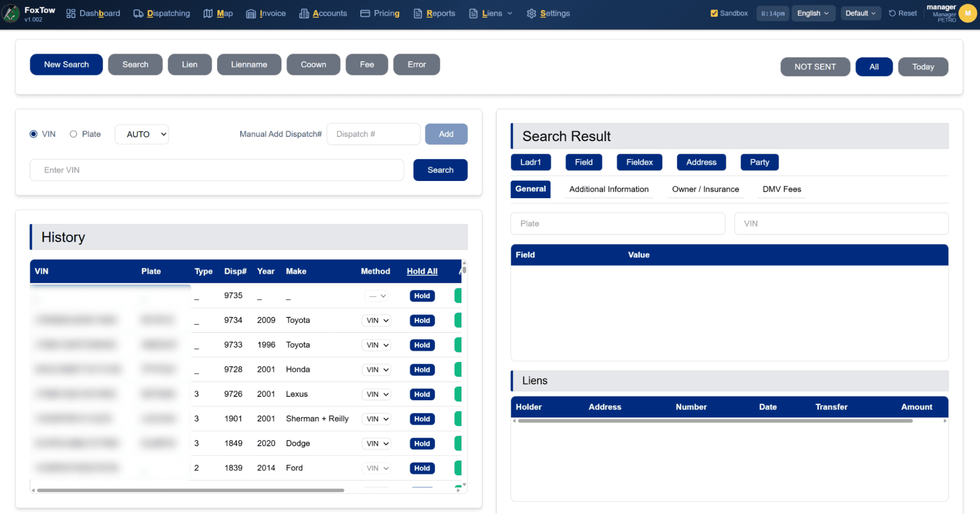Screen dimensions: 980x514
Task: Click the Reports document icon
Action: 418,14
